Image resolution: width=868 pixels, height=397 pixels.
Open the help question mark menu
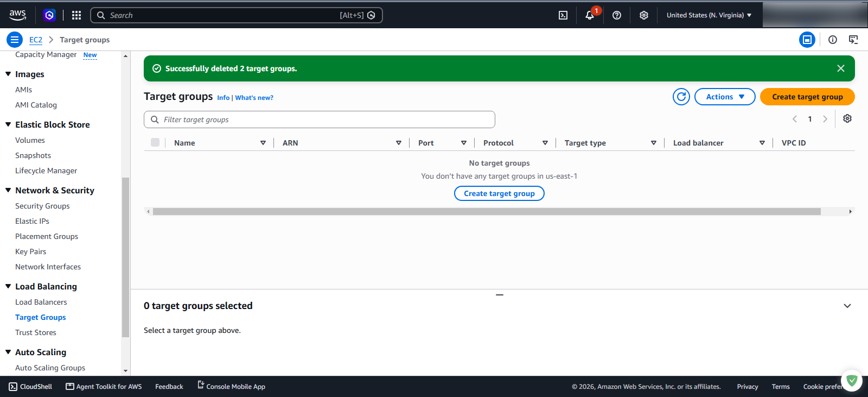617,15
